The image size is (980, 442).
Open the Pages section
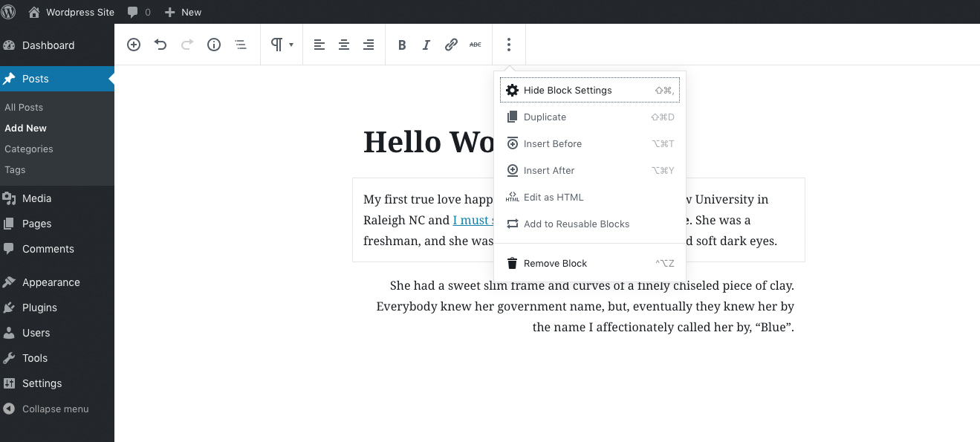[x=57, y=224]
